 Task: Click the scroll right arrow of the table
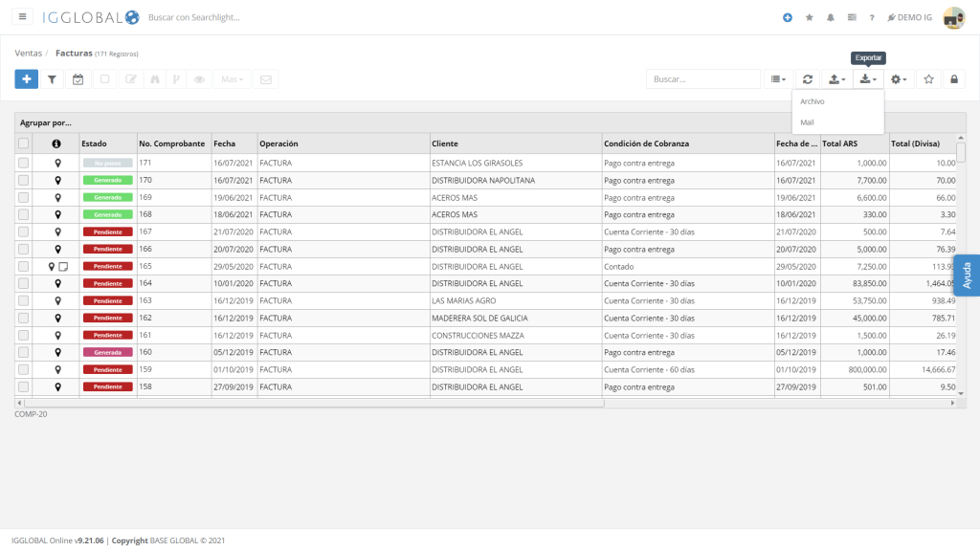tap(952, 403)
